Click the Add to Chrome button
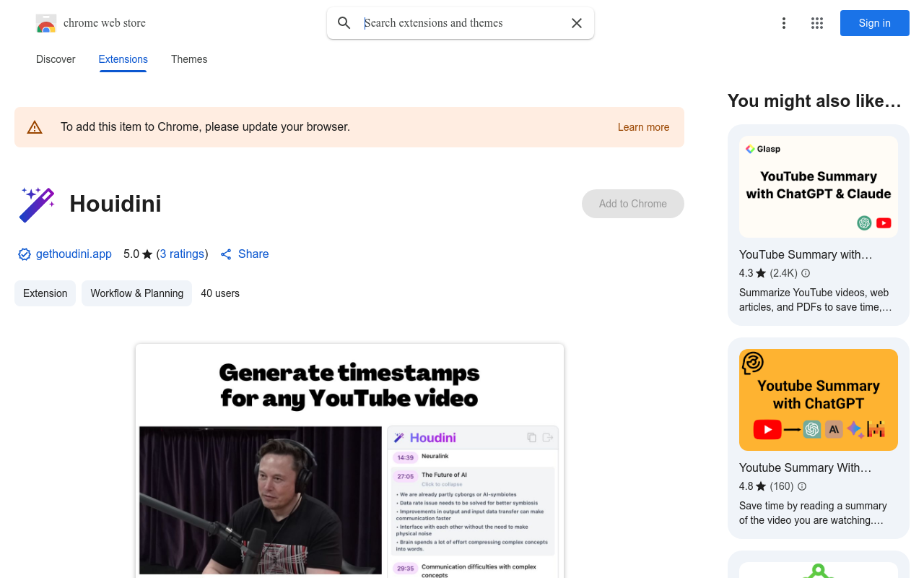 pos(633,204)
